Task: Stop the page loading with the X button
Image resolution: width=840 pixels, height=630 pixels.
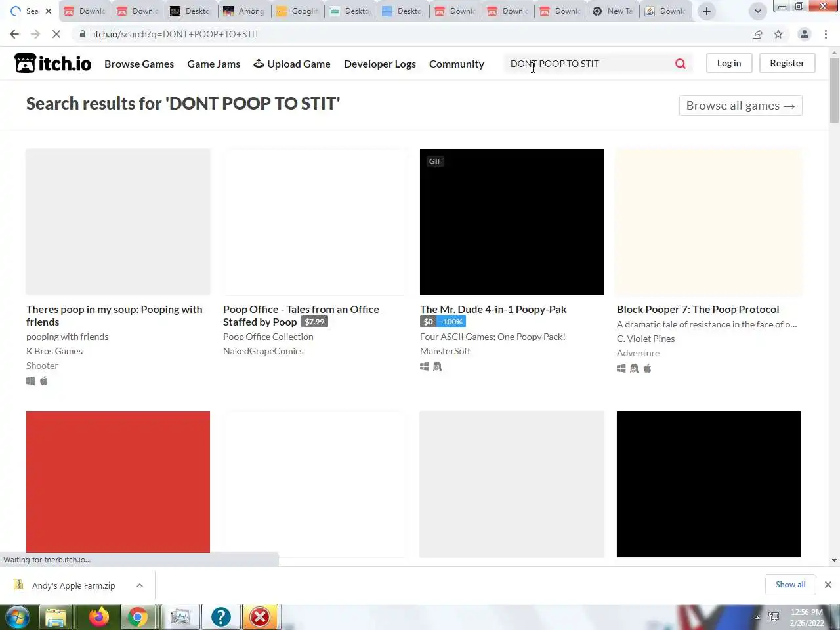Action: tap(56, 34)
